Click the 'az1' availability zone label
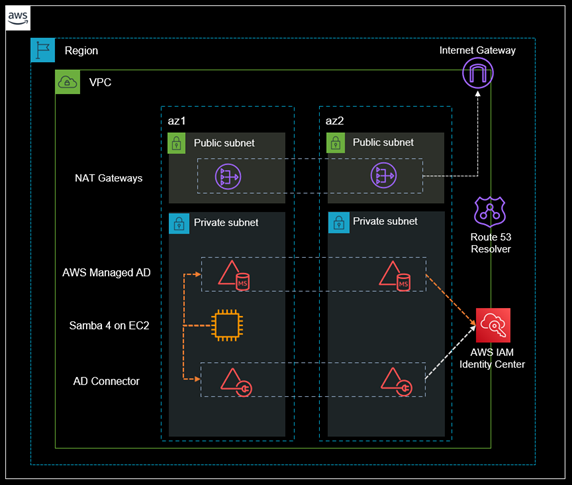Image resolution: width=572 pixels, height=485 pixels. click(177, 121)
